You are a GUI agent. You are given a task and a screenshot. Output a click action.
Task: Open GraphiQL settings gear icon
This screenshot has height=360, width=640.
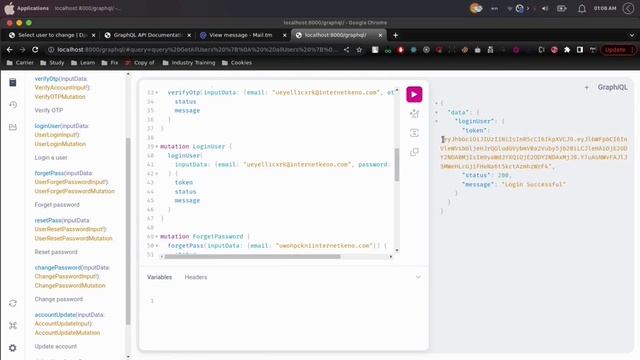tap(13, 348)
